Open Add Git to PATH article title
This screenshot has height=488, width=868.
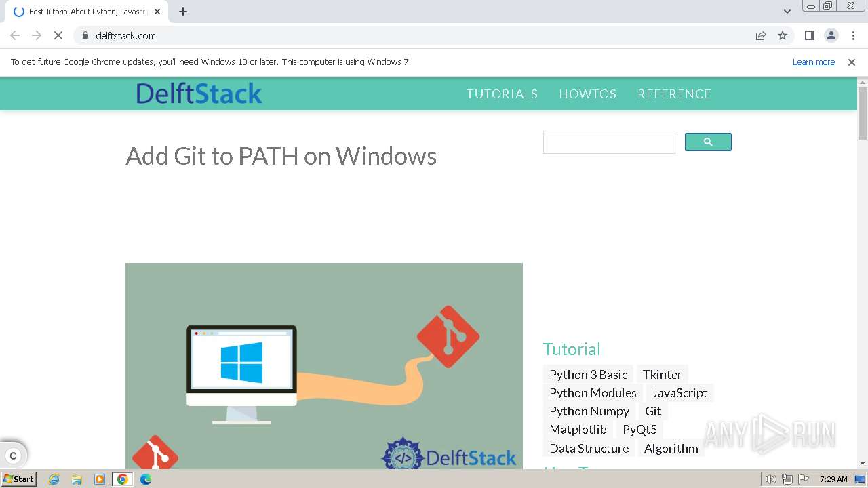[281, 156]
